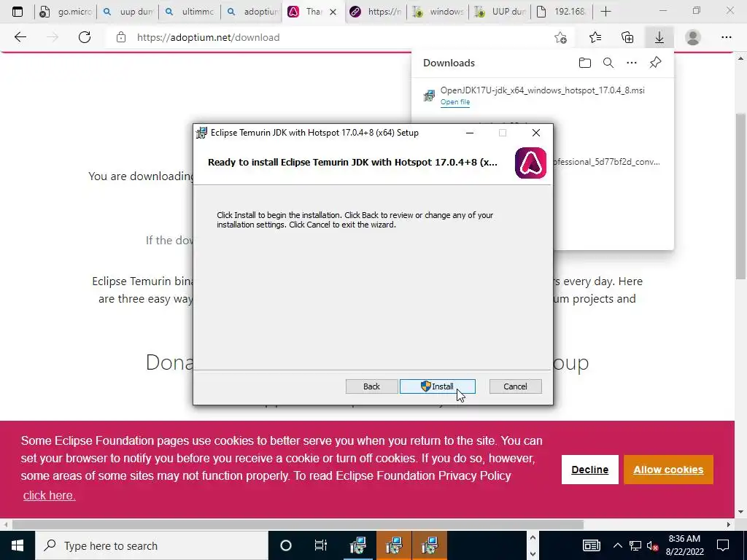The image size is (747, 560).
Task: Open the downloads folder from Downloads panel
Action: (x=585, y=63)
